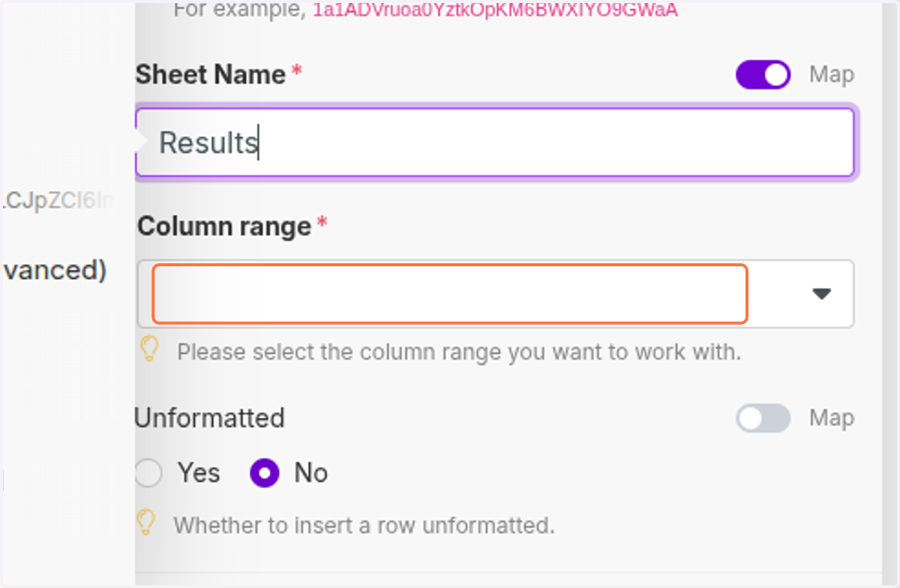Enable the Unformatted Map toggle
Screen dimensions: 900x588
(x=763, y=418)
